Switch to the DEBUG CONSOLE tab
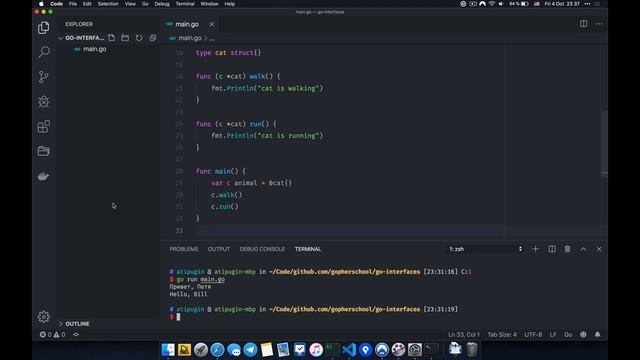This screenshot has width=640, height=360. 262,249
